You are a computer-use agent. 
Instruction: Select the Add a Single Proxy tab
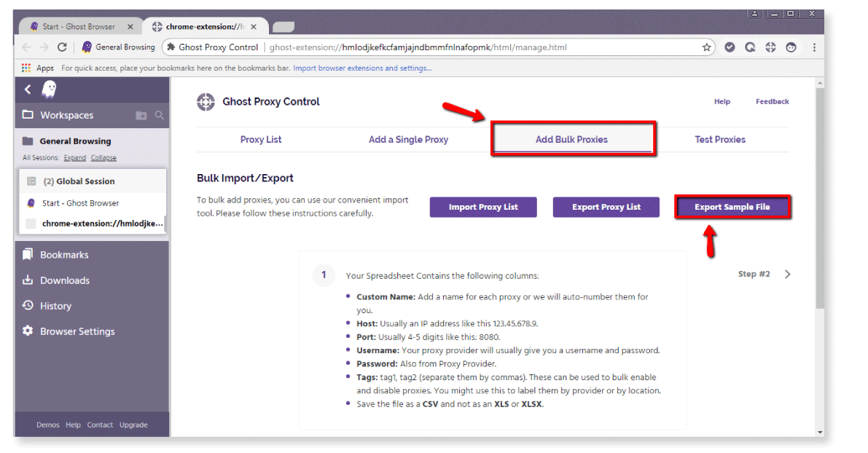[408, 140]
